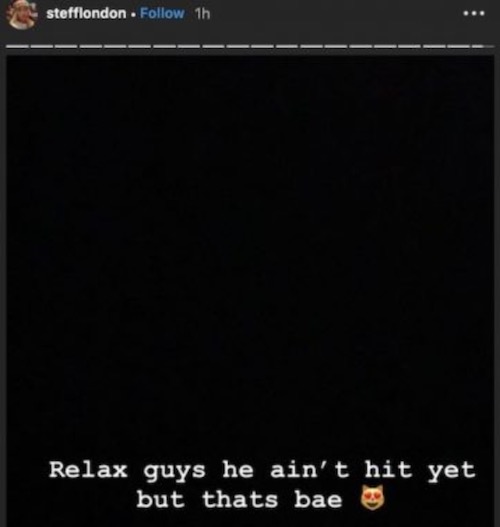Jump to the second-to-last progress segment

(x=458, y=46)
